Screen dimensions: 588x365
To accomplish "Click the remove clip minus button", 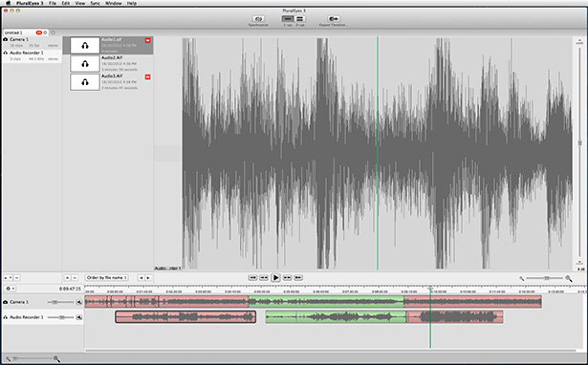I will point(75,278).
